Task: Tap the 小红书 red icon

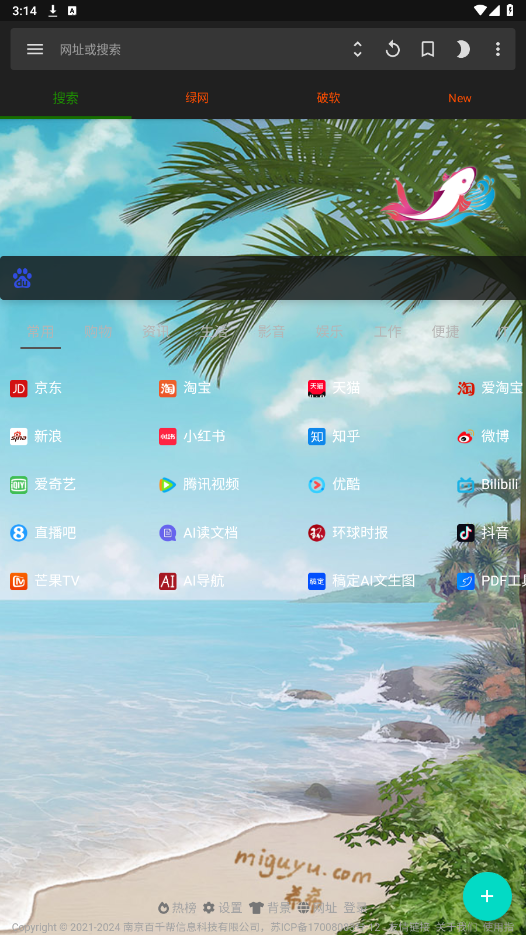Action: click(x=168, y=436)
